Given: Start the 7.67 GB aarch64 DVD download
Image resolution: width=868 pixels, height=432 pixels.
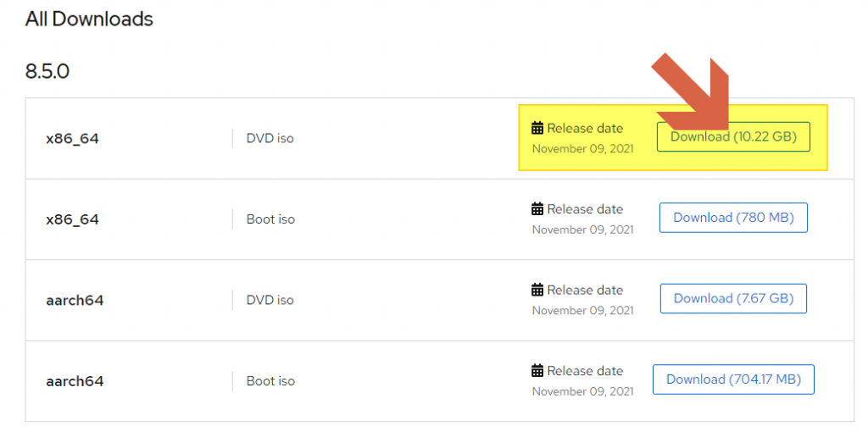Looking at the screenshot, I should point(733,298).
